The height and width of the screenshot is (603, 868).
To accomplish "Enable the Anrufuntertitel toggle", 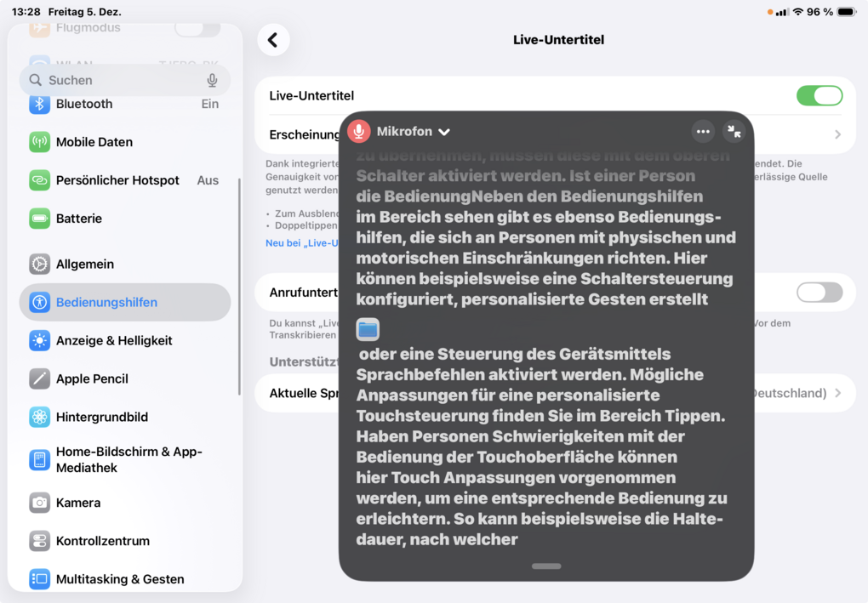I will (819, 293).
